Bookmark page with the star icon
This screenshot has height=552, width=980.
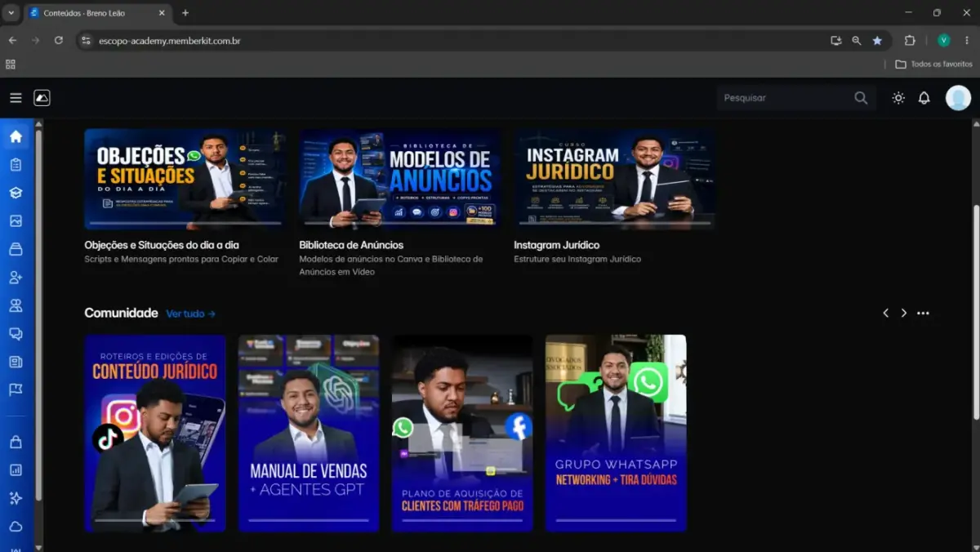(877, 41)
